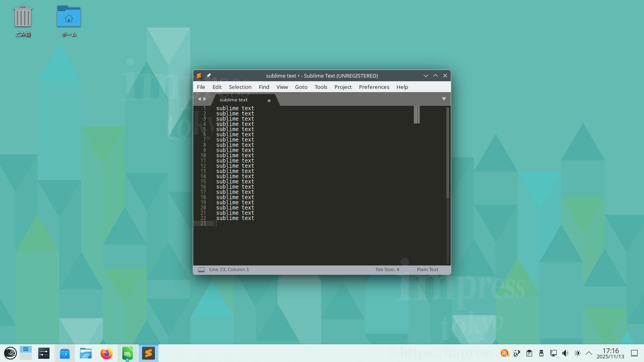The height and width of the screenshot is (362, 644).
Task: Click gutter line number 17
Action: [x=203, y=192]
